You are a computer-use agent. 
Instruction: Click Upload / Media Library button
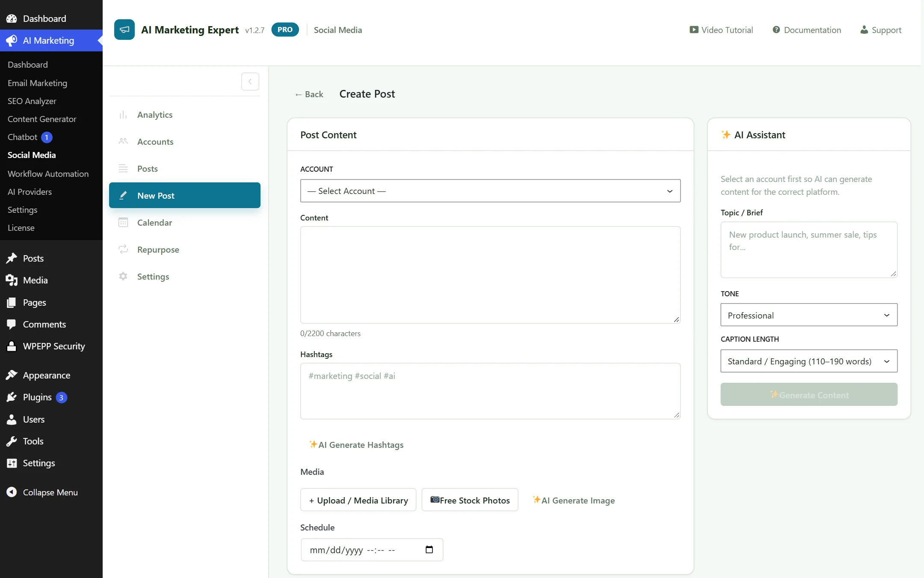358,500
